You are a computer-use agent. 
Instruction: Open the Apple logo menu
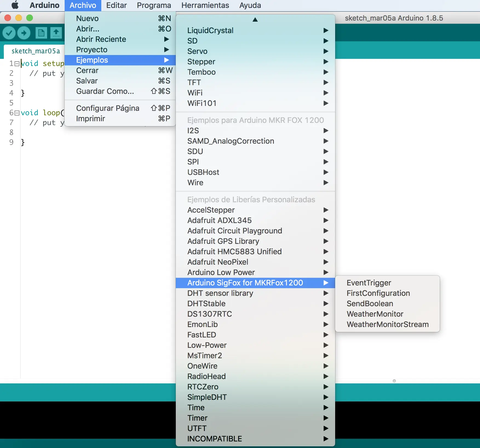[x=15, y=5]
